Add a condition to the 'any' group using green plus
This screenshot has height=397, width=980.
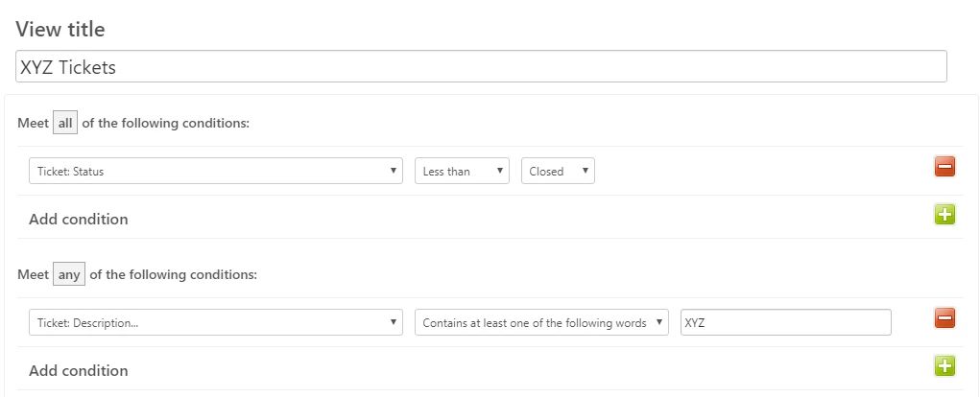pyautogui.click(x=944, y=365)
